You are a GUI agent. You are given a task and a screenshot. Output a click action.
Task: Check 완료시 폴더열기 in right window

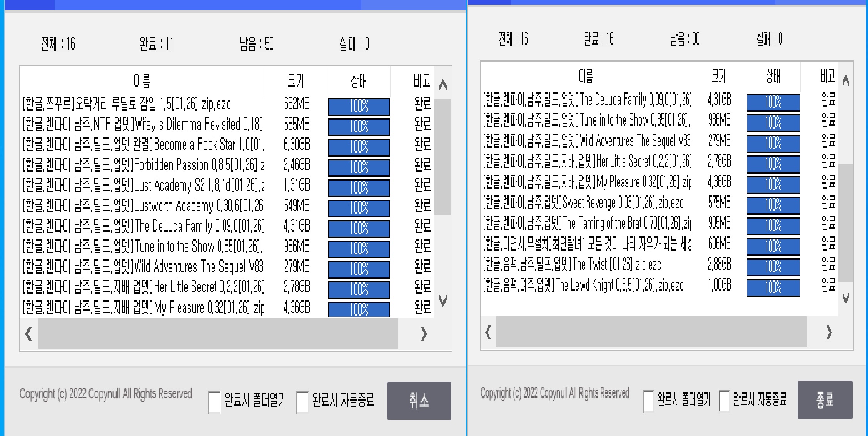pos(648,401)
